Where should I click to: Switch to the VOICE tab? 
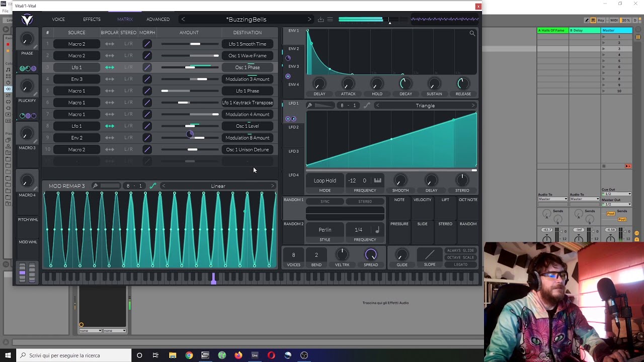(58, 20)
